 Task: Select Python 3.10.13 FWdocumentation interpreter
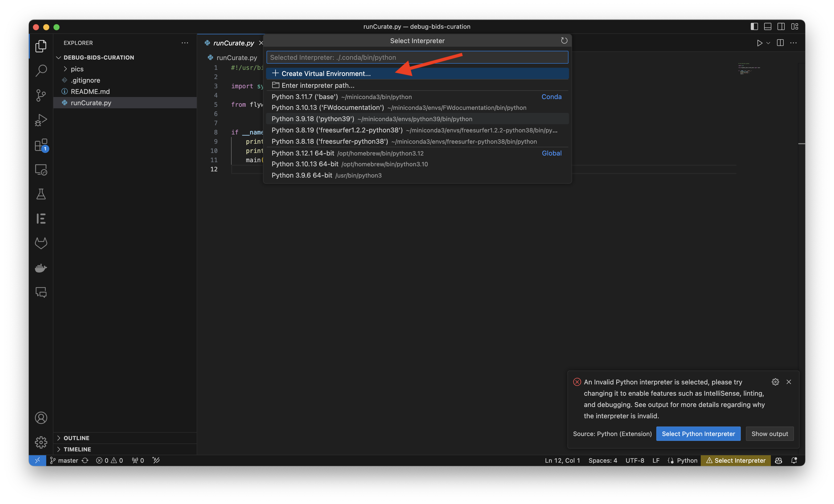pos(417,108)
